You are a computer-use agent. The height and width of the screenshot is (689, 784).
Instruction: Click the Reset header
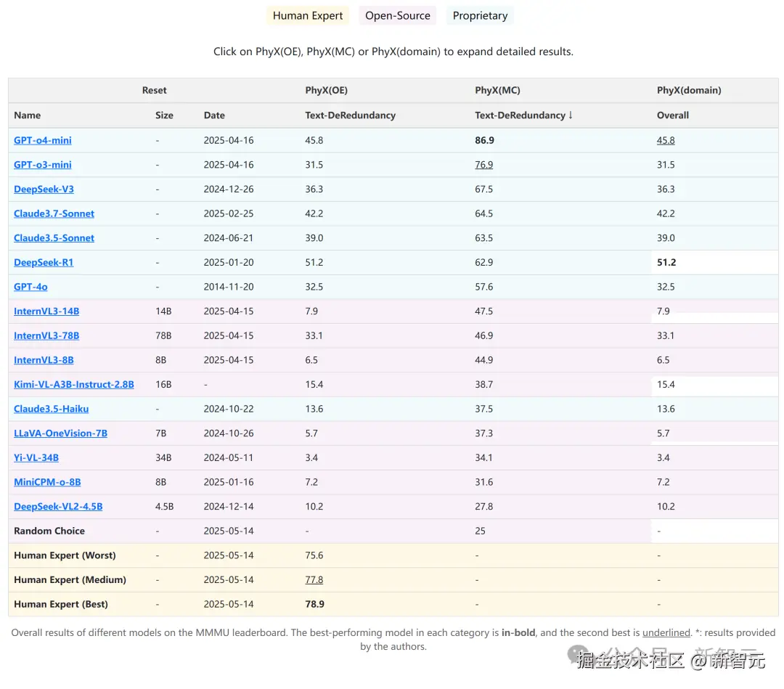pyautogui.click(x=154, y=91)
